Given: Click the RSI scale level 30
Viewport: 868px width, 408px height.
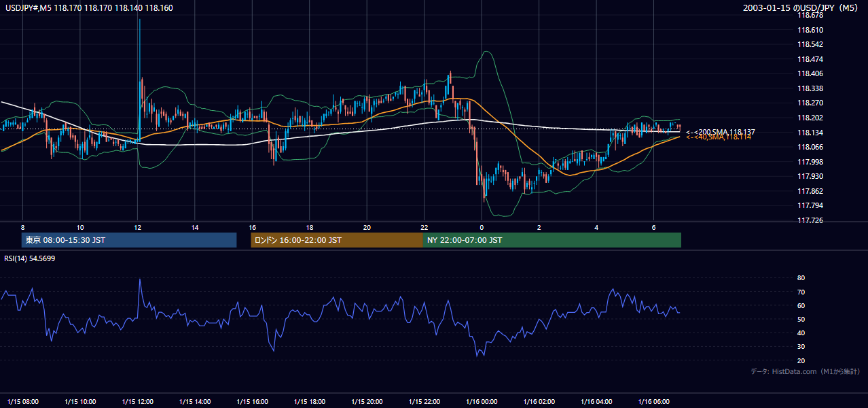Looking at the screenshot, I should pos(801,346).
